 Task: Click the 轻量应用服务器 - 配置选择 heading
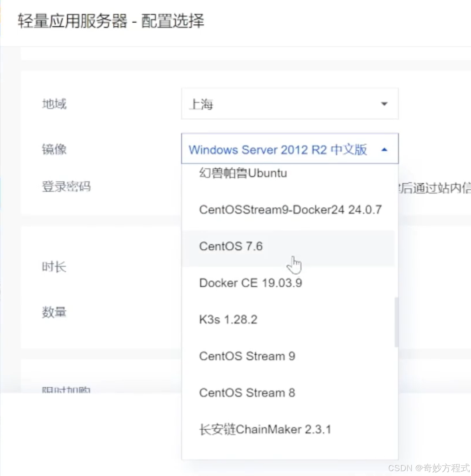tap(111, 21)
